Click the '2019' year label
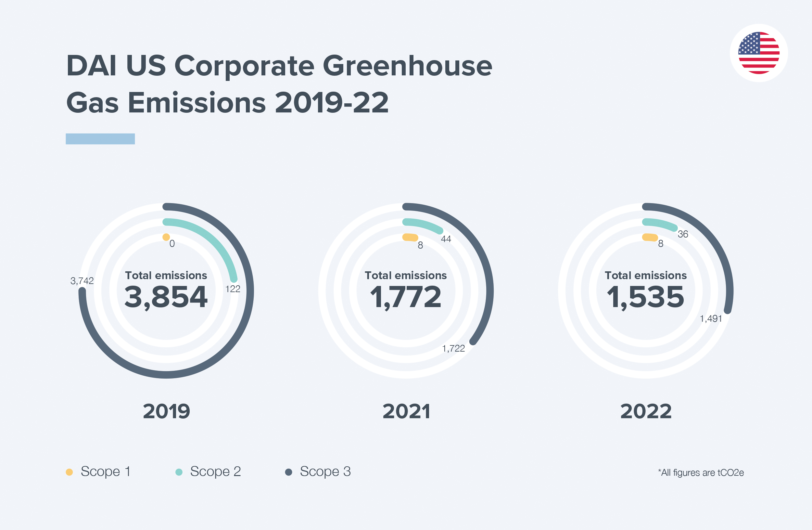812x530 pixels. [166, 411]
